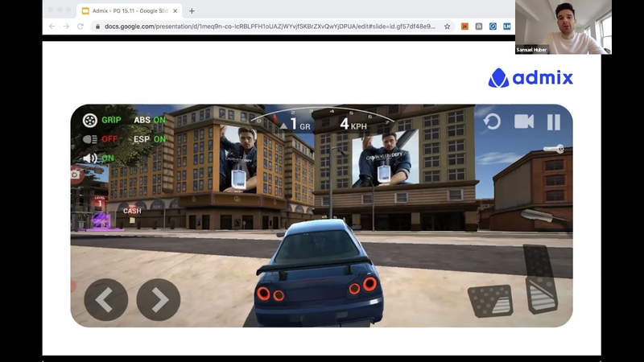Click the 4 KPH speed readout
The width and height of the screenshot is (644, 362).
tap(353, 124)
